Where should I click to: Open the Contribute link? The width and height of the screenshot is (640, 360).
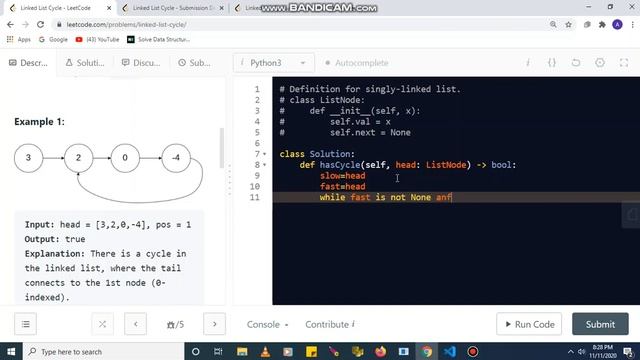click(x=330, y=324)
